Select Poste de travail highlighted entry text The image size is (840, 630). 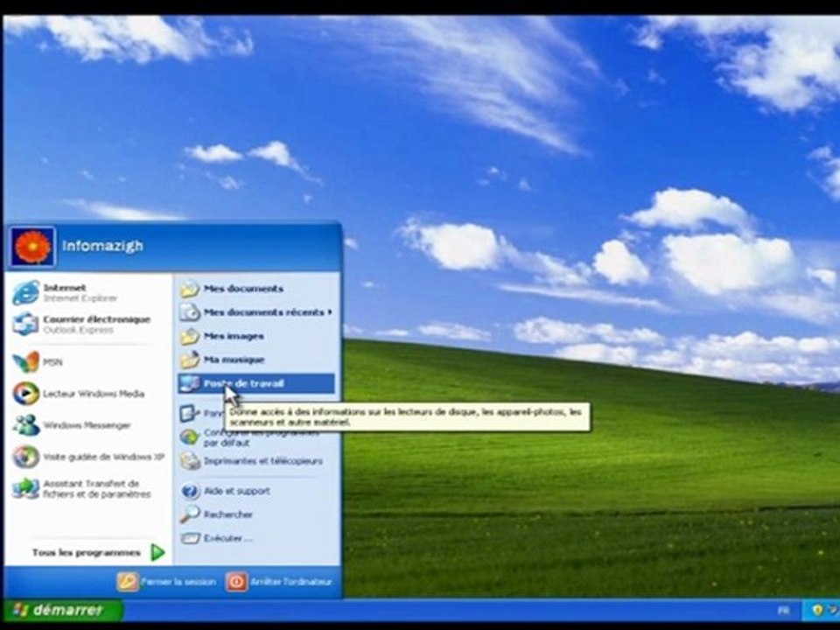pyautogui.click(x=243, y=383)
